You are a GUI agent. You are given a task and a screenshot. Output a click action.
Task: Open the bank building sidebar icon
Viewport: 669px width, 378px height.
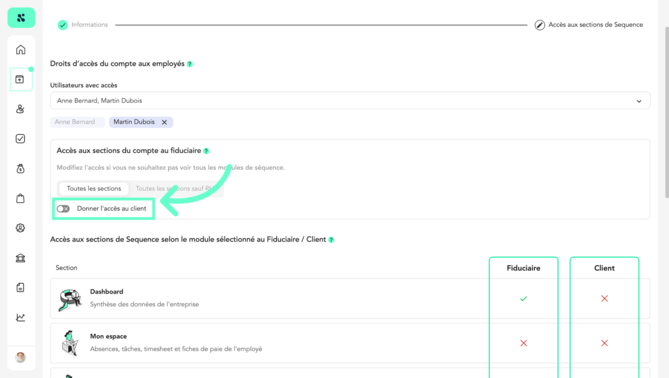pyautogui.click(x=20, y=258)
